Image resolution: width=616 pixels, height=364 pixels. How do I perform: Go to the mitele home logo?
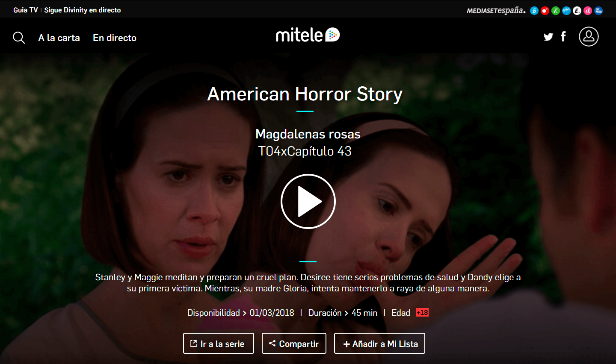point(308,35)
